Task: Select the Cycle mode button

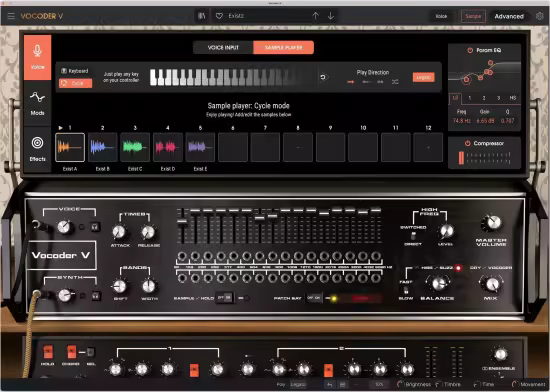Action: tap(75, 83)
